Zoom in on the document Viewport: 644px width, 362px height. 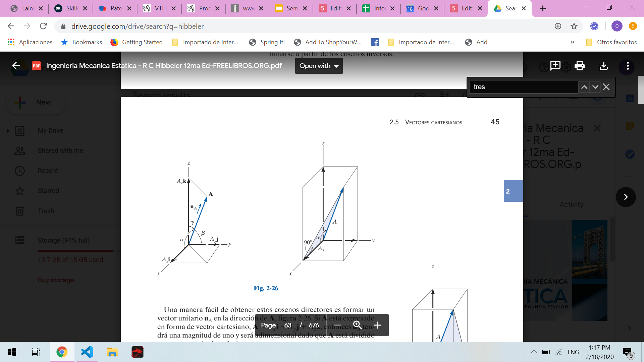(x=378, y=325)
